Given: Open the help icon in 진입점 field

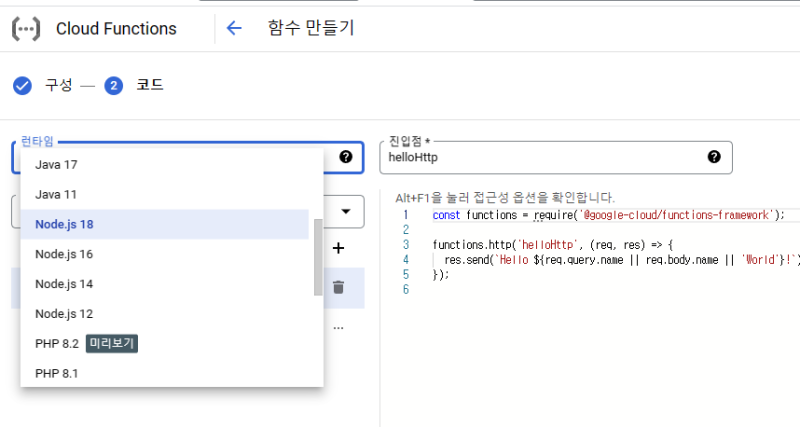Looking at the screenshot, I should (x=714, y=157).
